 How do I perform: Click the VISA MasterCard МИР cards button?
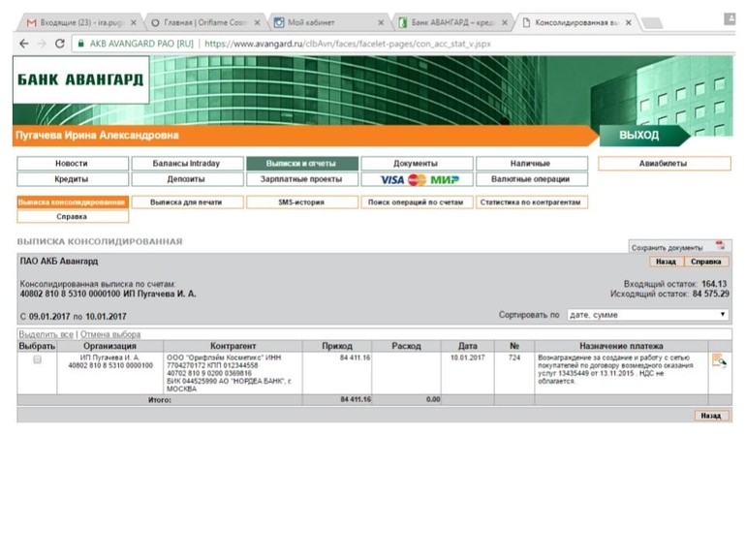coord(418,179)
